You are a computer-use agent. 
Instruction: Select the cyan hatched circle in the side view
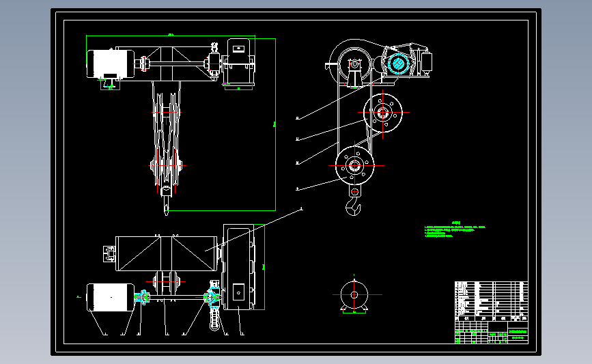pyautogui.click(x=398, y=64)
